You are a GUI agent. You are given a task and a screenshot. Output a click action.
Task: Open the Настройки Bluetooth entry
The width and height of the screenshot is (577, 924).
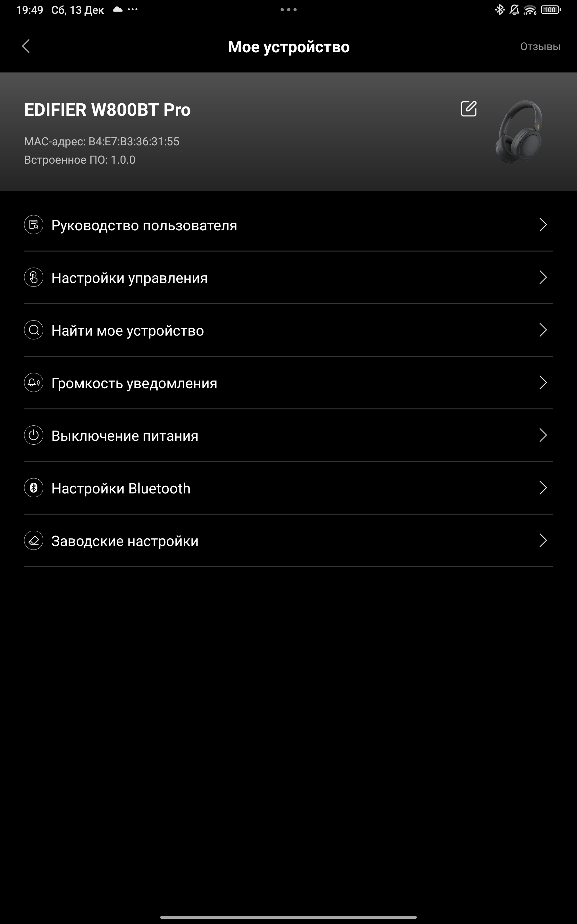coord(288,488)
